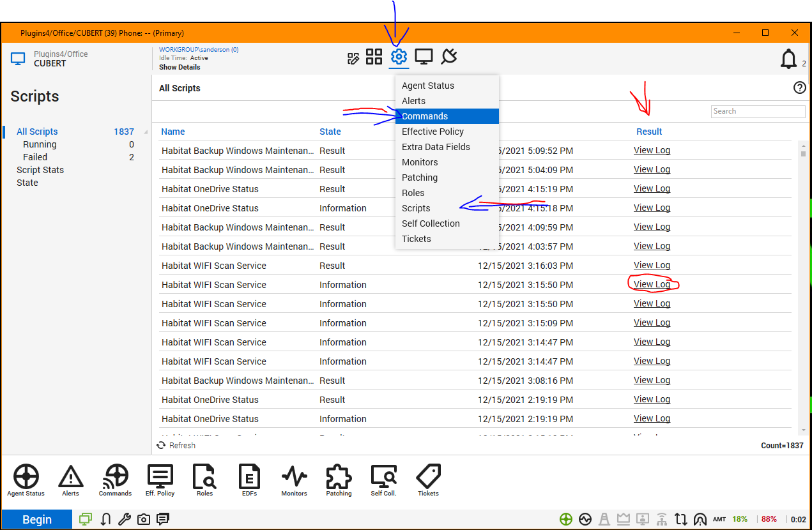Viewport: 812px width, 530px height.
Task: Click the Patching puzzle piece icon
Action: [x=339, y=480]
